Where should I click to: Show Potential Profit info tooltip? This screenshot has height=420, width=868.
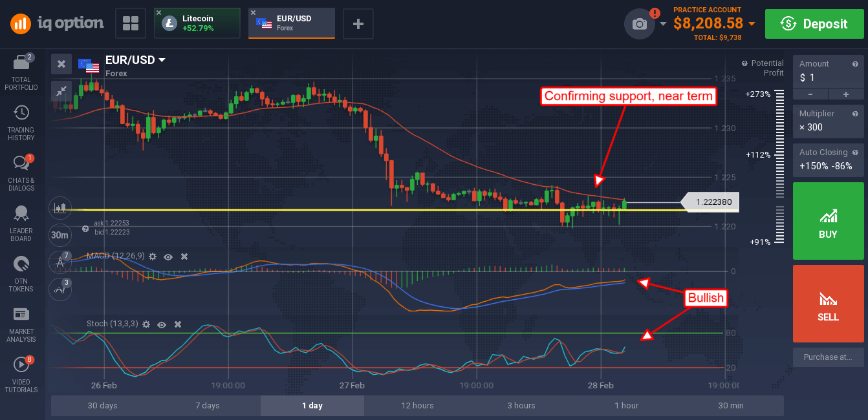pyautogui.click(x=744, y=63)
